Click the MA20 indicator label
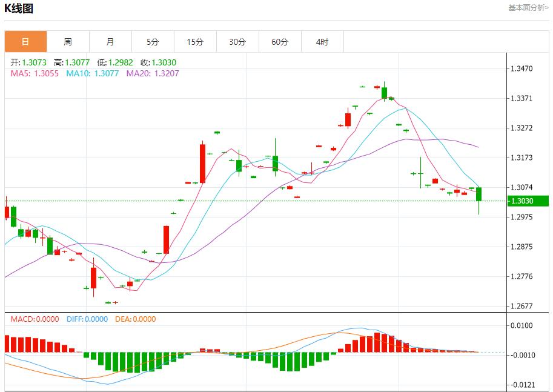Viewport: 553px width, 392px height. 153,73
